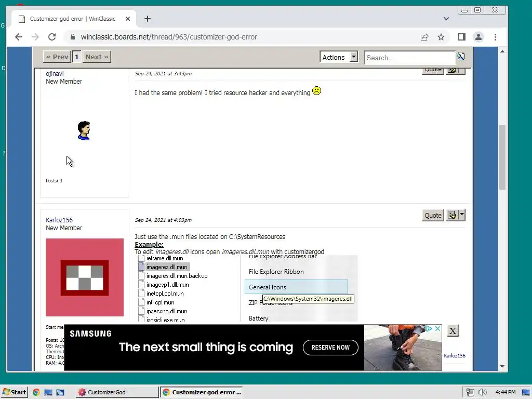Image resolution: width=532 pixels, height=399 pixels.
Task: Click the desktop tray icon after clock
Action: [526, 392]
